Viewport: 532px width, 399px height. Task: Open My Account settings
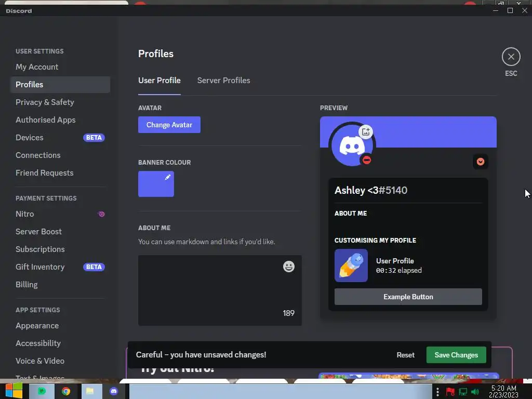coord(60,67)
